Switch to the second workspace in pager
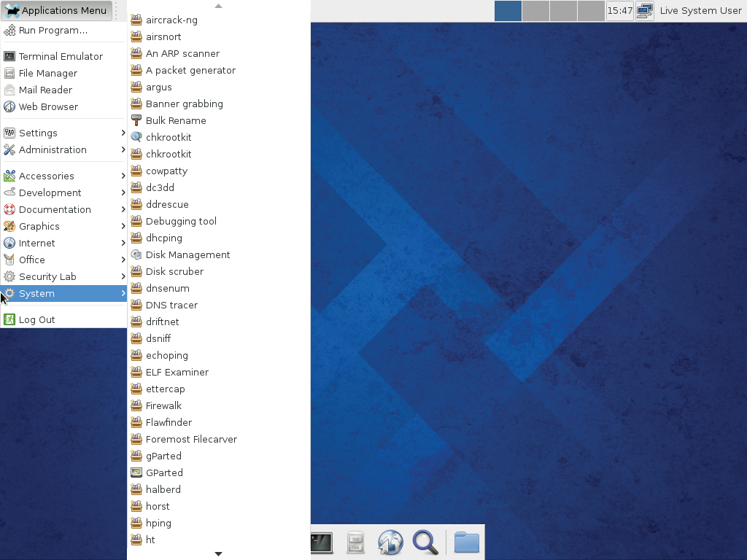Image resolution: width=747 pixels, height=560 pixels. [x=536, y=10]
